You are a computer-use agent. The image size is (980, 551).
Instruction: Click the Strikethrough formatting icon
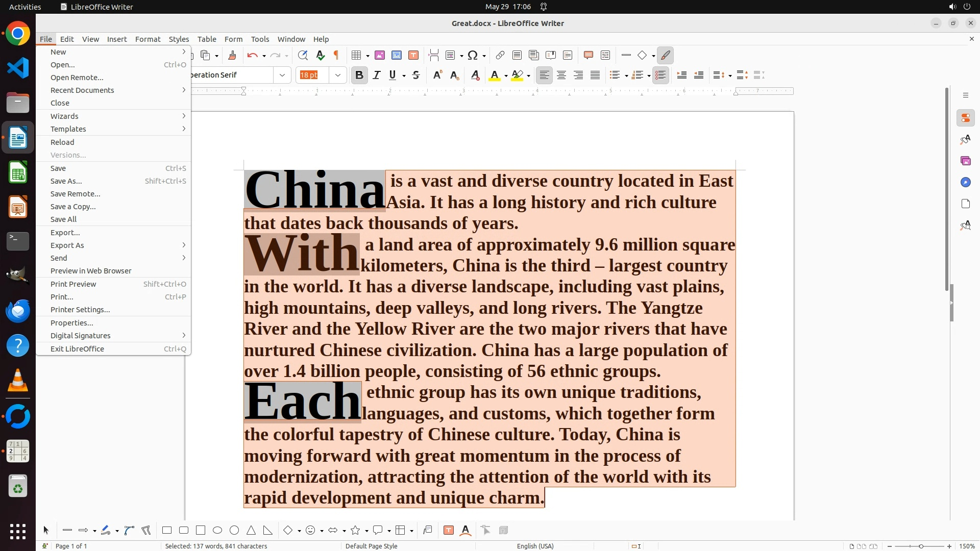pos(416,75)
